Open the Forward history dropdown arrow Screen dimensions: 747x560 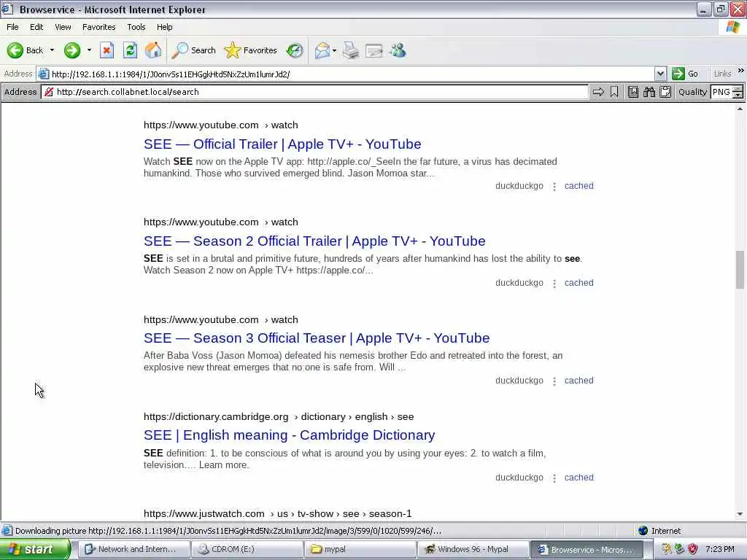click(x=89, y=50)
